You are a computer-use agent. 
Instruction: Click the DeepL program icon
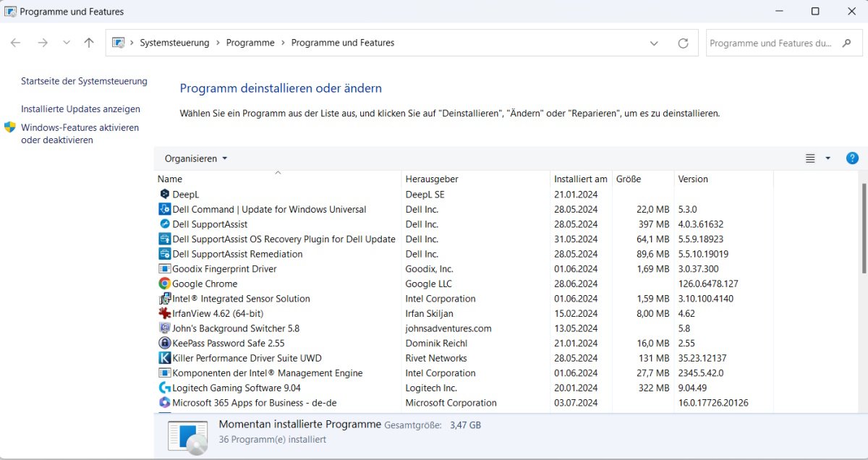164,195
